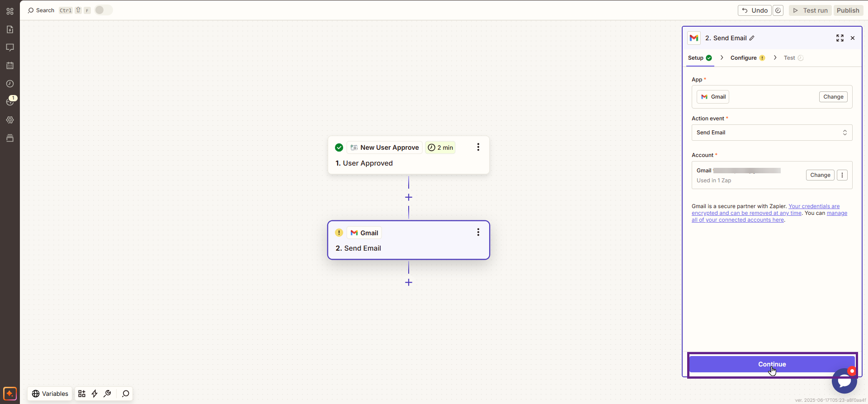
Task: Click the wrench tool in bottom toolbar
Action: [x=107, y=394]
